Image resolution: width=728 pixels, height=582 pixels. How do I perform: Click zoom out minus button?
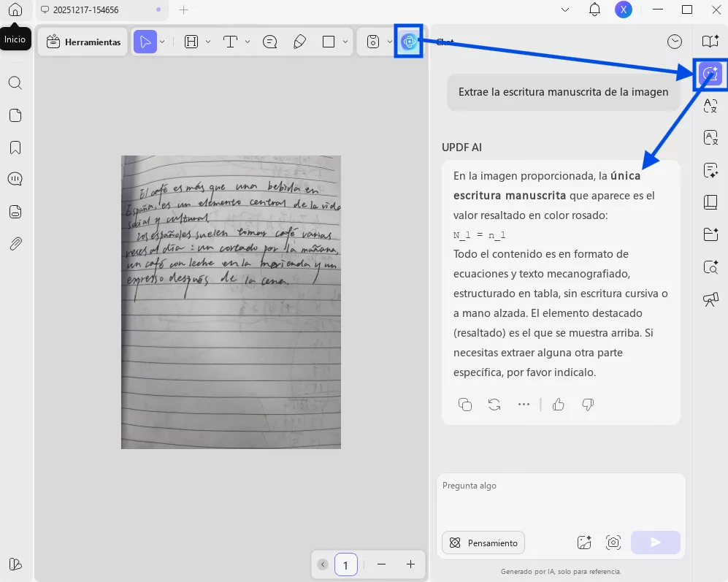point(381,564)
